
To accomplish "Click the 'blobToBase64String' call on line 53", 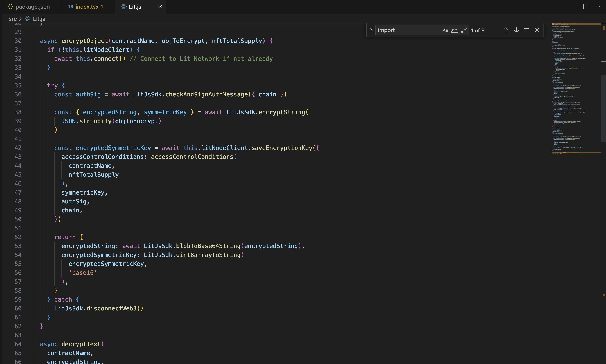I will [208, 246].
